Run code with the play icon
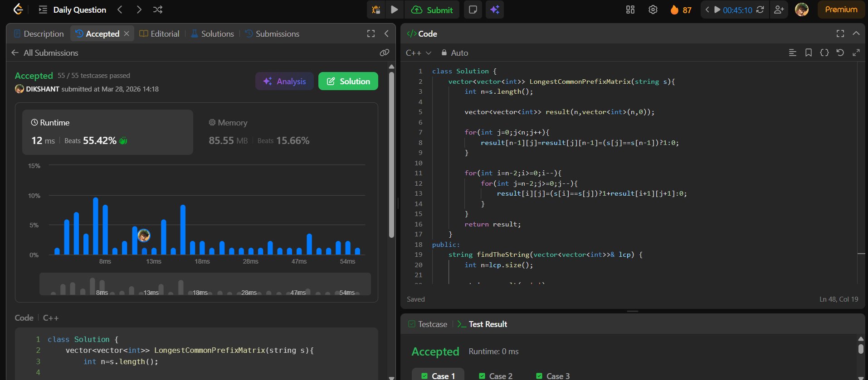The height and width of the screenshot is (380, 868). pyautogui.click(x=395, y=10)
